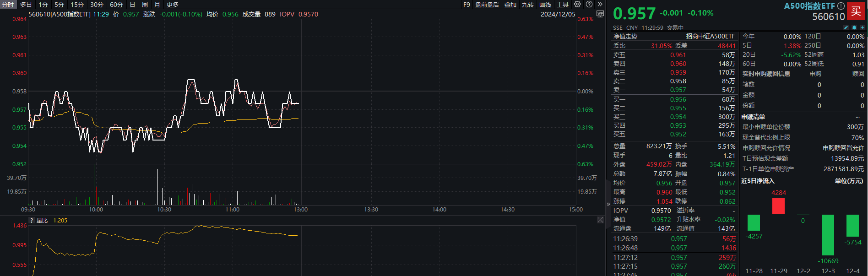
Task: Click the pencil edit icon
Action: [x=846, y=27]
